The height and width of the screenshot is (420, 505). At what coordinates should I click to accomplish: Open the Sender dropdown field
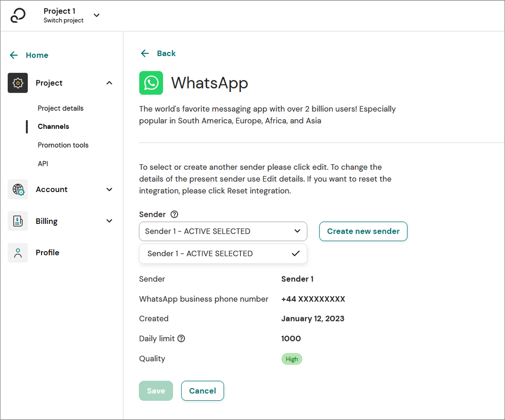click(223, 231)
